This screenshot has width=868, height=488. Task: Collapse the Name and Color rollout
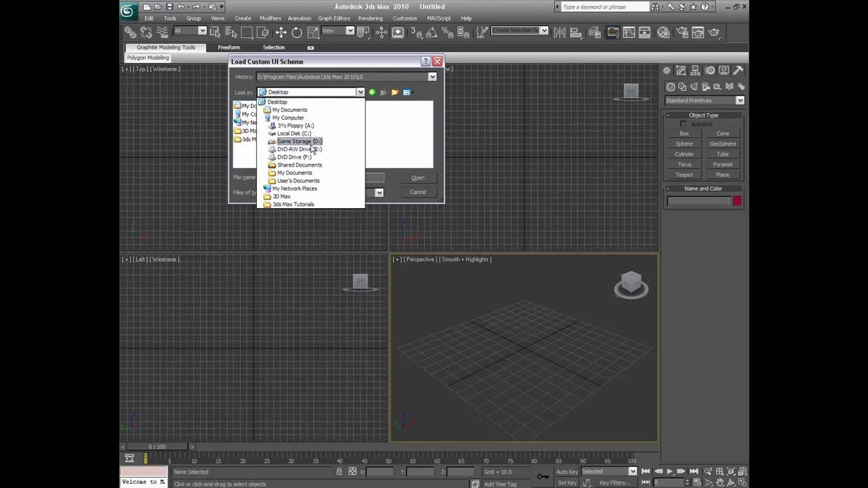pos(704,188)
